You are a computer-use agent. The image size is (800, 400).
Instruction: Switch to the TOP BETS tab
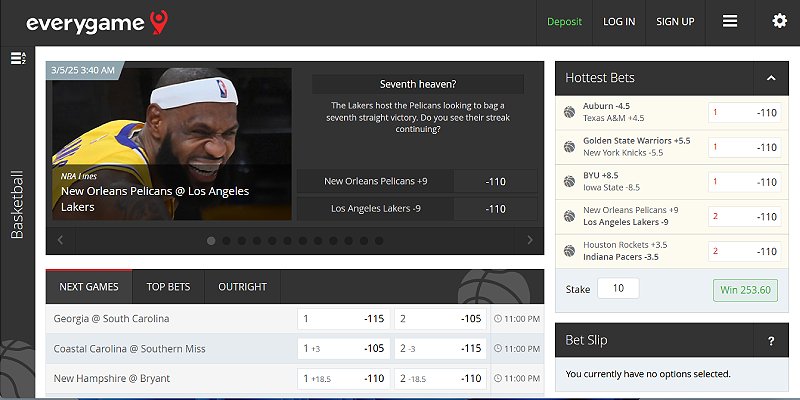(168, 287)
